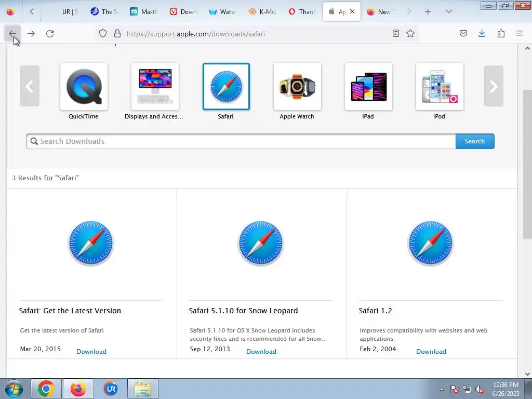Go forward using the forward arrow

coord(31,34)
